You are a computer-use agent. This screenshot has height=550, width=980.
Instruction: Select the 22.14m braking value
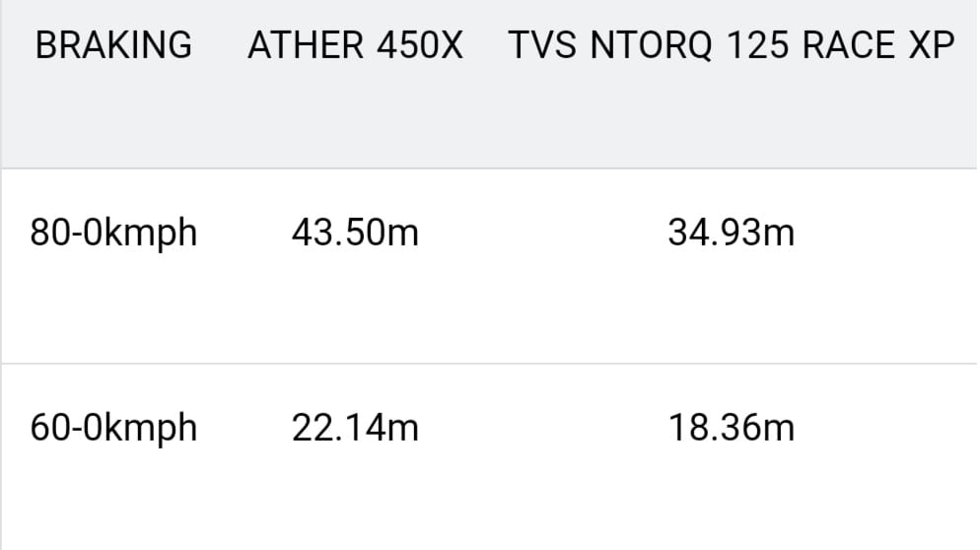355,428
